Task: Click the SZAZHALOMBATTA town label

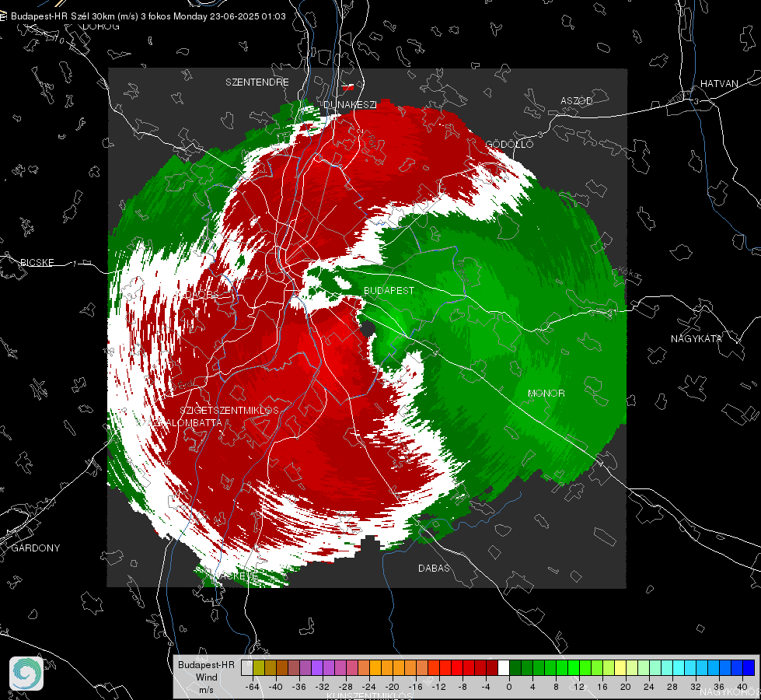Action: point(179,422)
